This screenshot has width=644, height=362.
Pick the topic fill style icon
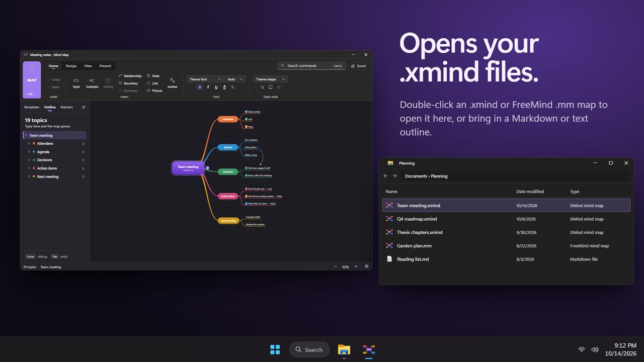tap(262, 87)
